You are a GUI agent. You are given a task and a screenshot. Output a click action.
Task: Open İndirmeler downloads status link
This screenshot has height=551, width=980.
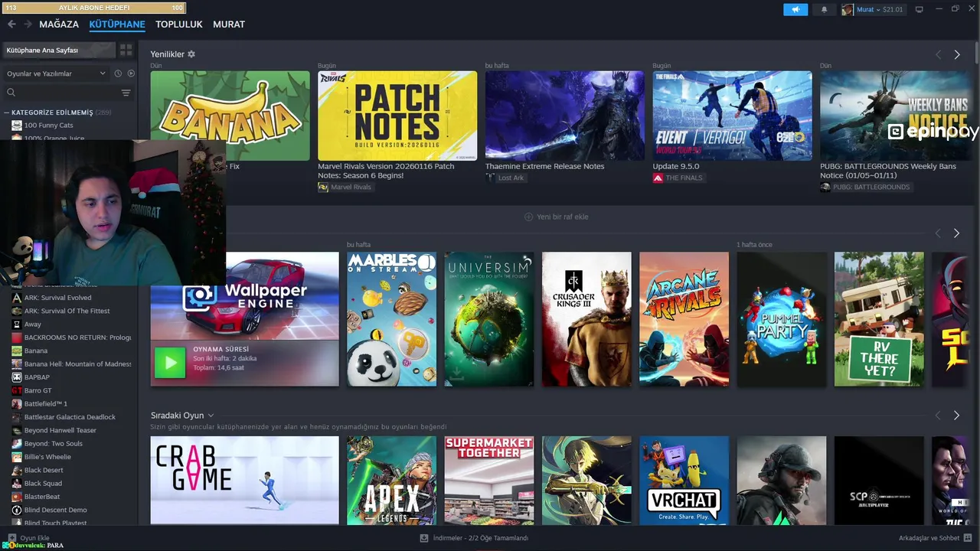click(474, 538)
